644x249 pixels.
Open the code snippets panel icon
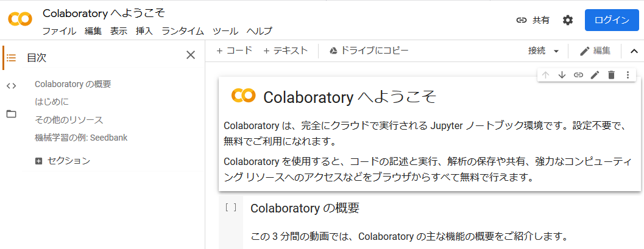click(11, 85)
